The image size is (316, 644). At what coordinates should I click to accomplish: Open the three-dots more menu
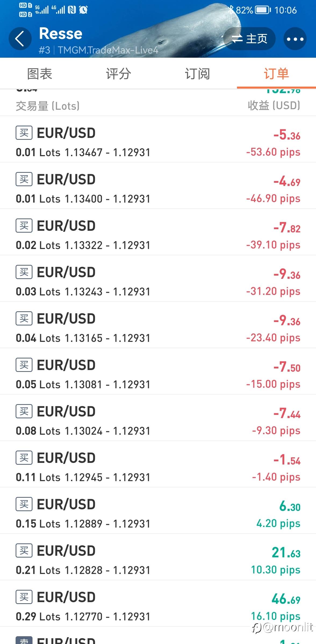pos(295,39)
